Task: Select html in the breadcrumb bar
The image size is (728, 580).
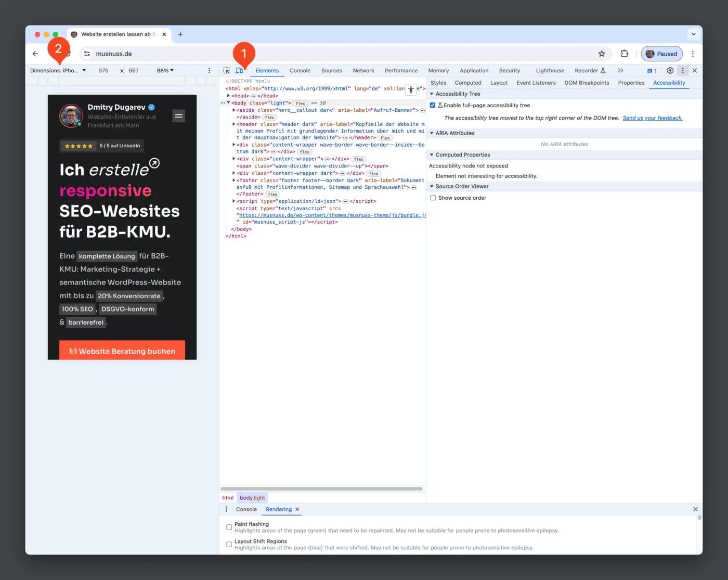Action: click(228, 498)
